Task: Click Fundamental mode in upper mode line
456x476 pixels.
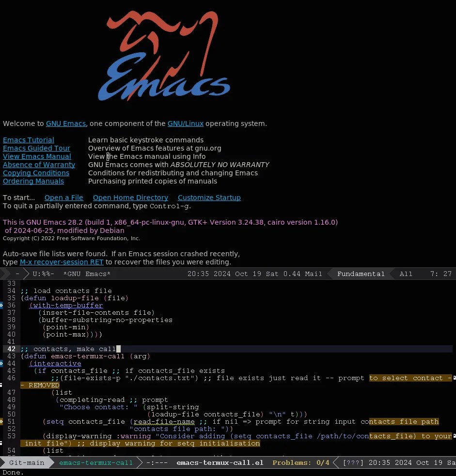Action: tap(361, 274)
